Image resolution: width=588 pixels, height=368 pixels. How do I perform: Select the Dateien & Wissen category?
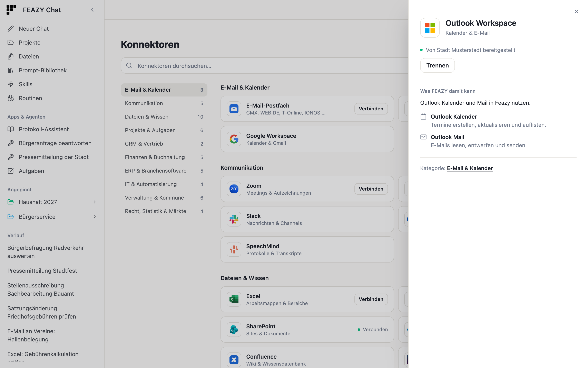pos(164,117)
